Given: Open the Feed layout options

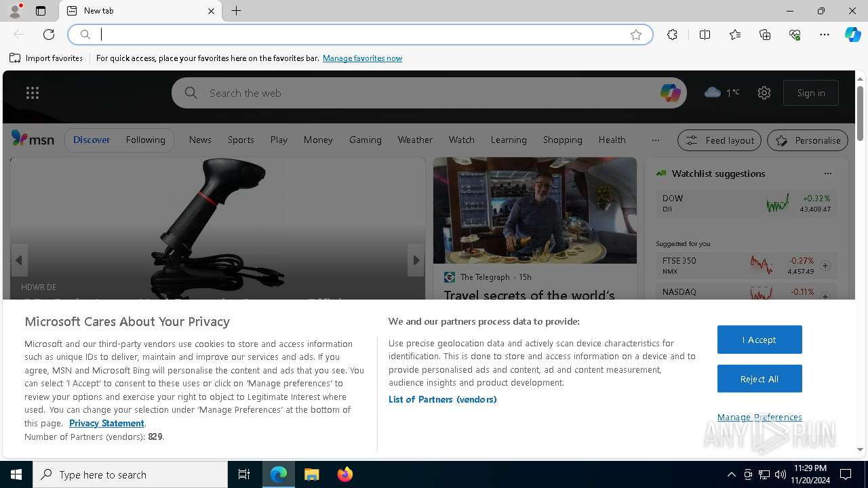Looking at the screenshot, I should click(x=719, y=140).
